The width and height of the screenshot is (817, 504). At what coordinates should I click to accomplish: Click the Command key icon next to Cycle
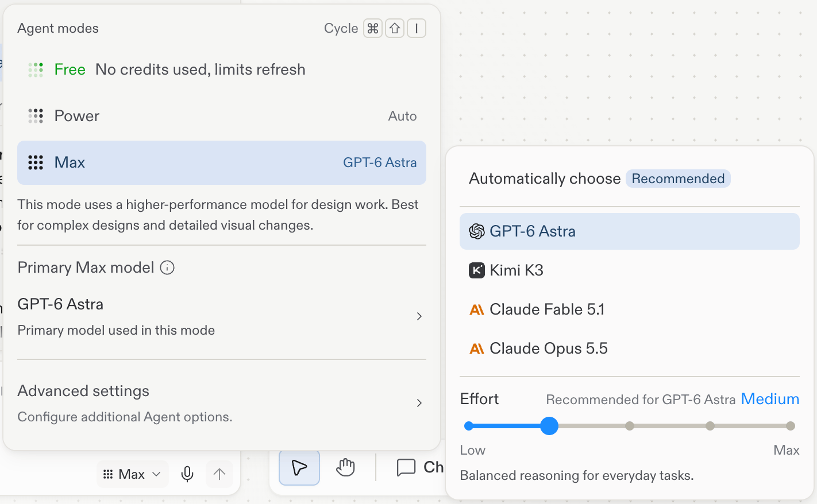(x=373, y=28)
